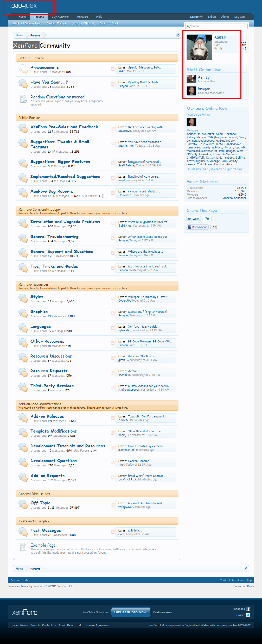Click the What's New? link

pyautogui.click(x=109, y=23)
